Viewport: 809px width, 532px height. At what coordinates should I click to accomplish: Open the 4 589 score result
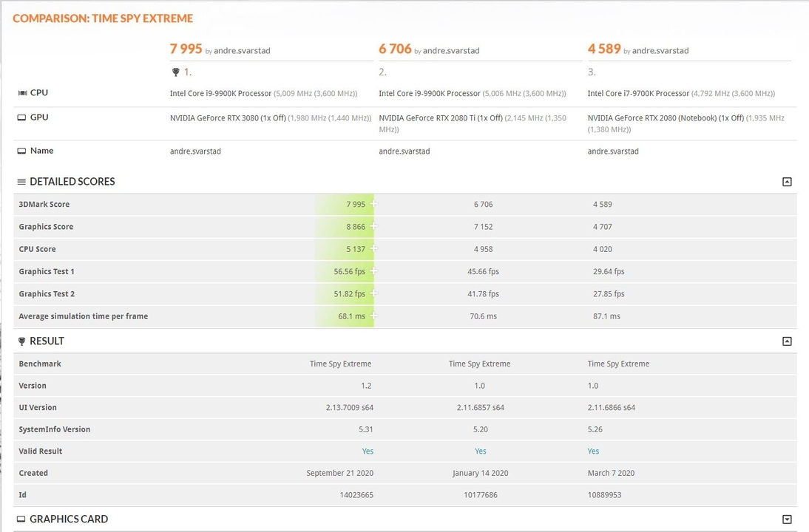pyautogui.click(x=604, y=49)
